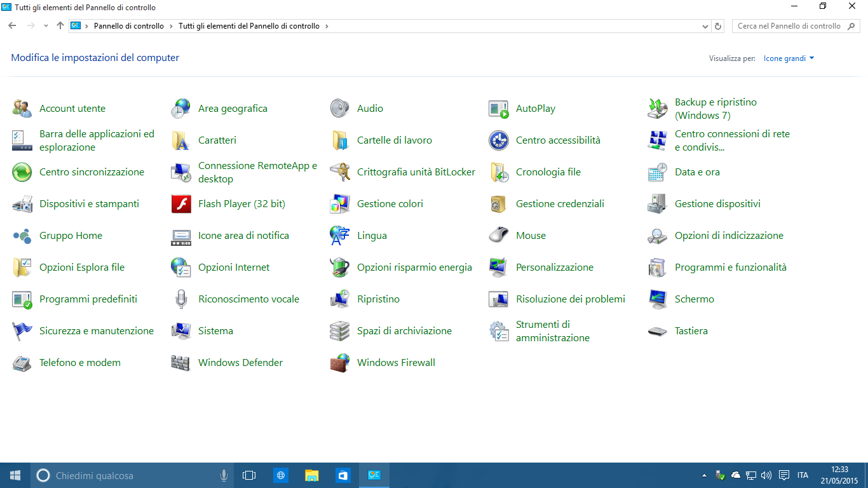Screen dimensions: 868x488
Task: Open Backup e ripristino (Windows 7) icon
Action: [658, 109]
